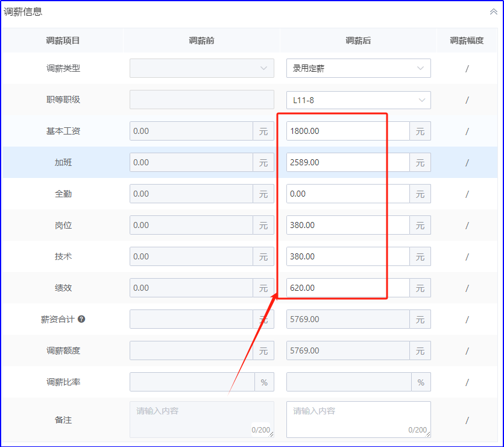The image size is (504, 447).
Task: Click the 基本工资 after-adjustment field 1800.00
Action: point(347,131)
